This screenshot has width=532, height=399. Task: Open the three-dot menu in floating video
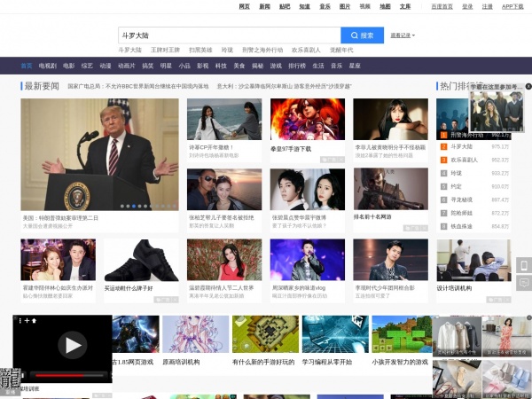(x=20, y=321)
